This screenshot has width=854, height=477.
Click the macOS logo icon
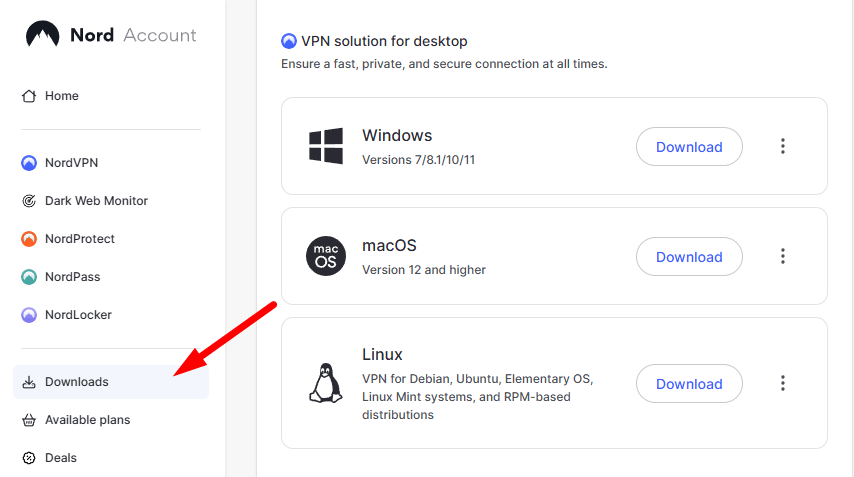[326, 257]
